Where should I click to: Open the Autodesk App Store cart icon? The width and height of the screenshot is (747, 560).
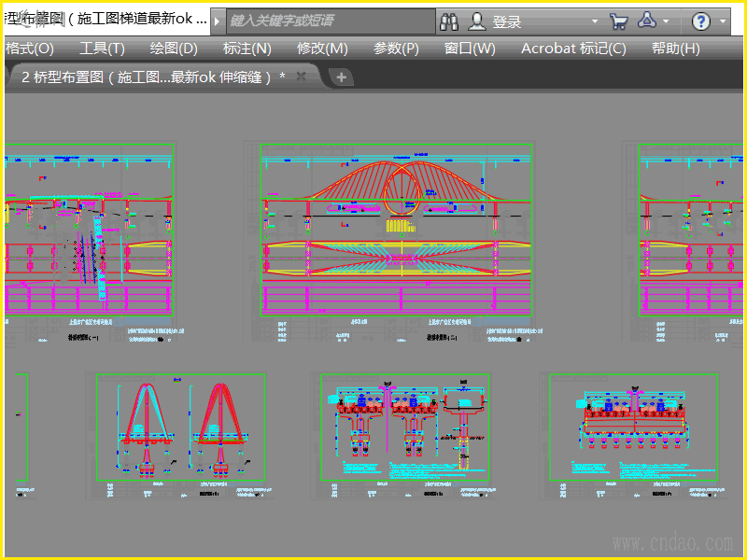[618, 21]
